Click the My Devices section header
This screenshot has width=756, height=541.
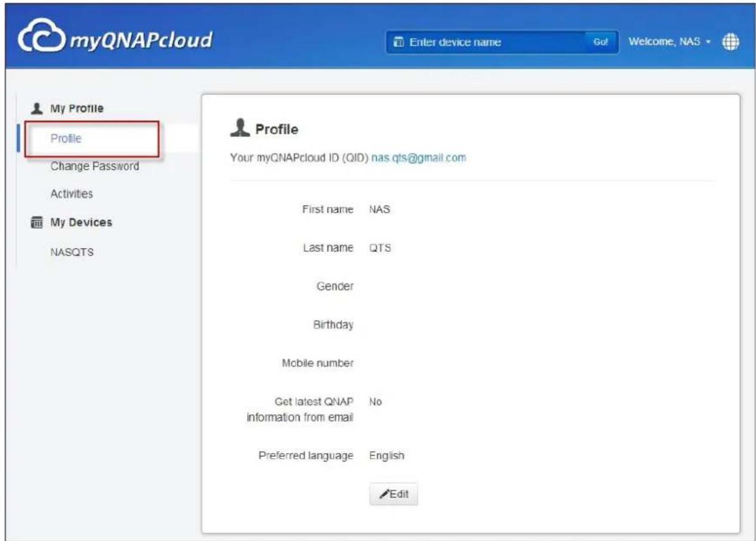pos(81,222)
